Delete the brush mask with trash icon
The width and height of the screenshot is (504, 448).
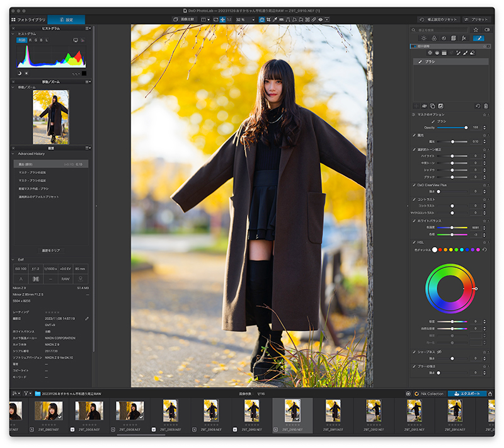tap(486, 106)
